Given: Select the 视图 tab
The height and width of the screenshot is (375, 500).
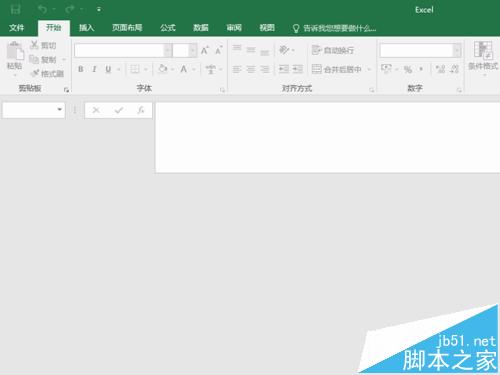Looking at the screenshot, I should [x=267, y=28].
